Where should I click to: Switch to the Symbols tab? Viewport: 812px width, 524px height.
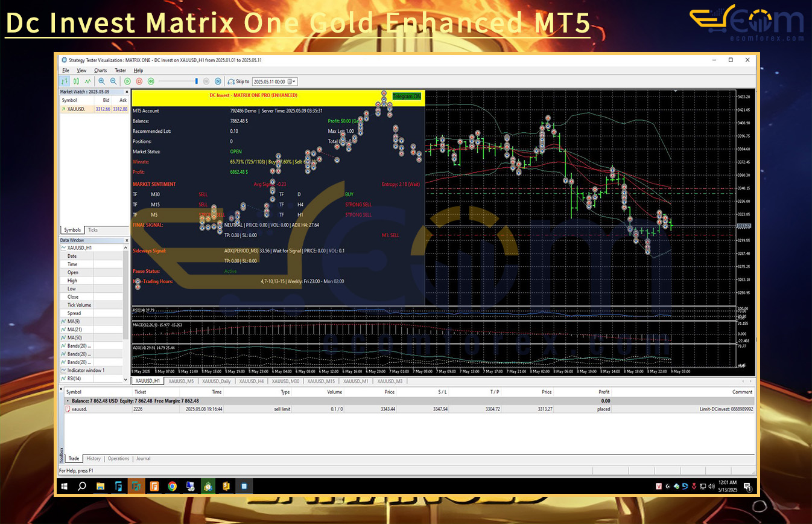pos(72,230)
